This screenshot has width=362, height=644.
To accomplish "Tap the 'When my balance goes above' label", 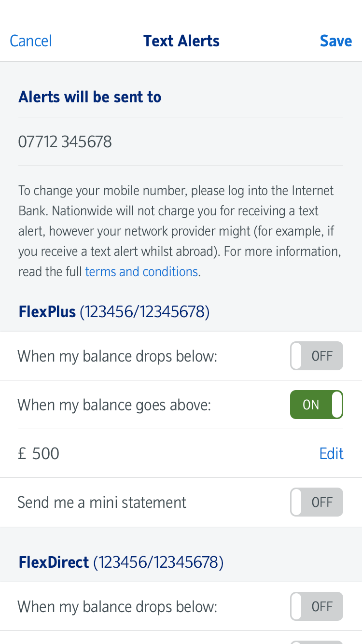I will (x=114, y=405).
